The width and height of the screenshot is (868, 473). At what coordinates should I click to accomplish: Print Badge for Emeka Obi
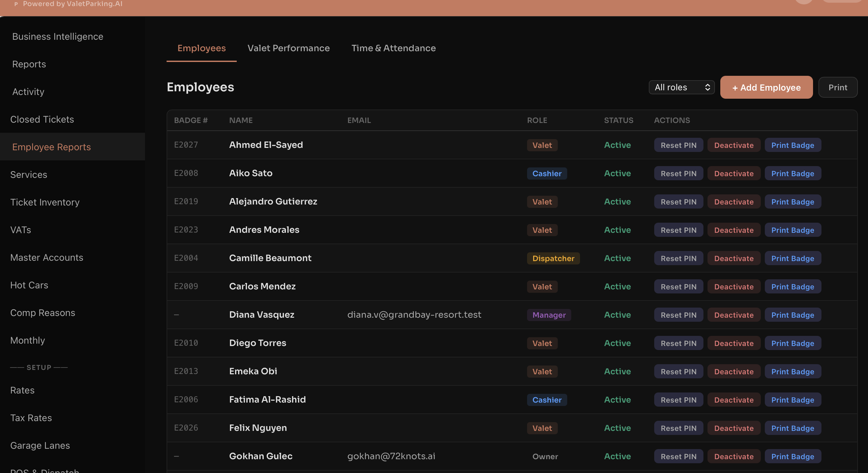pyautogui.click(x=793, y=371)
